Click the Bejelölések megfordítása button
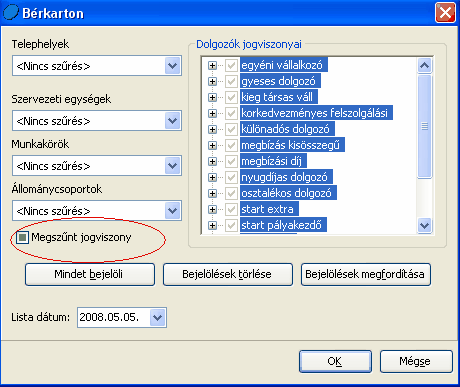 [366, 274]
